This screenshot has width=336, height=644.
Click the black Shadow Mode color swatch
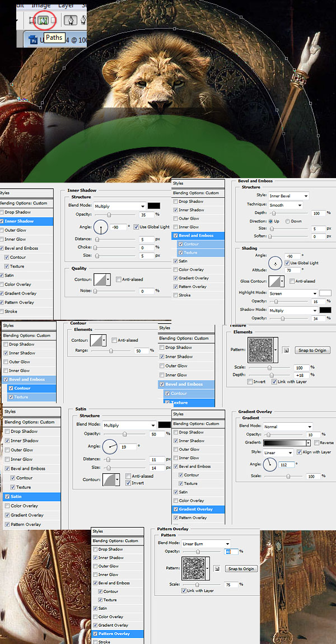pyautogui.click(x=325, y=310)
